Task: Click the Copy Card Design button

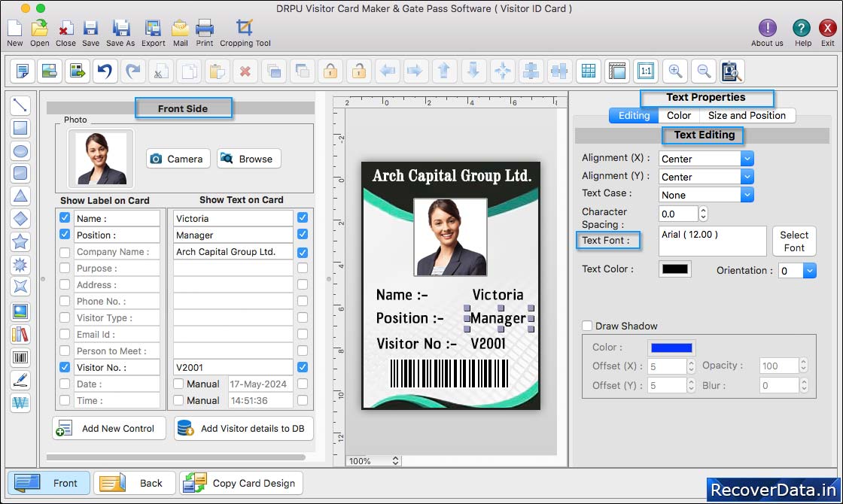Action: tap(242, 483)
